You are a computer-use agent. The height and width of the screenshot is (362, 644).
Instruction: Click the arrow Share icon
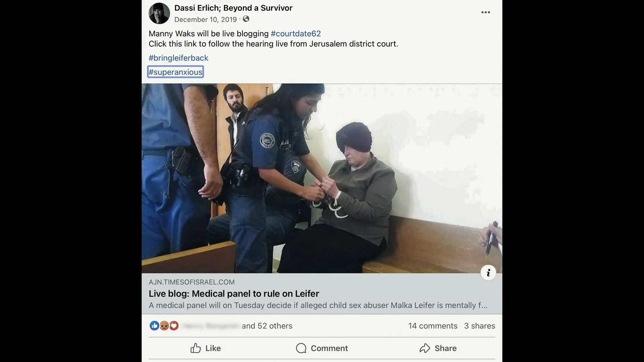click(x=425, y=348)
